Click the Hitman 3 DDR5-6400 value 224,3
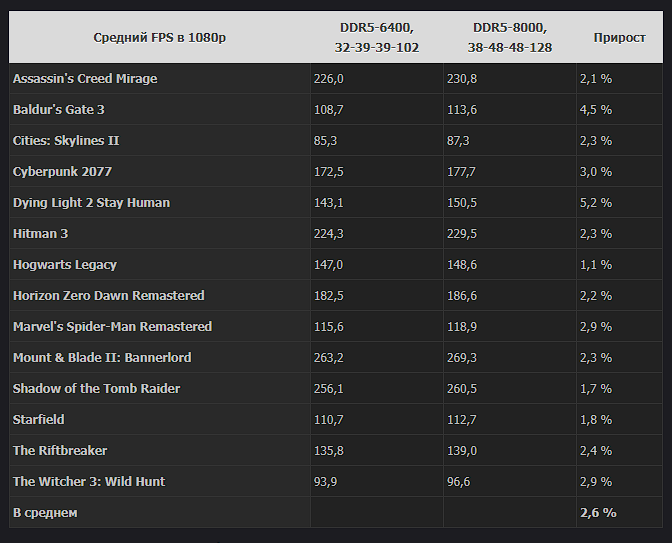The height and width of the screenshot is (543, 672). pos(328,234)
